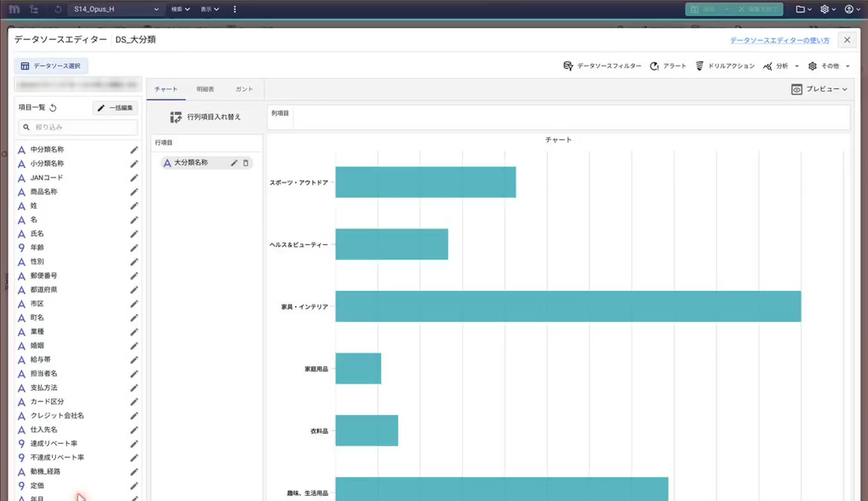This screenshot has height=501, width=868.
Task: Click the reload icon in top bar
Action: 58,10
